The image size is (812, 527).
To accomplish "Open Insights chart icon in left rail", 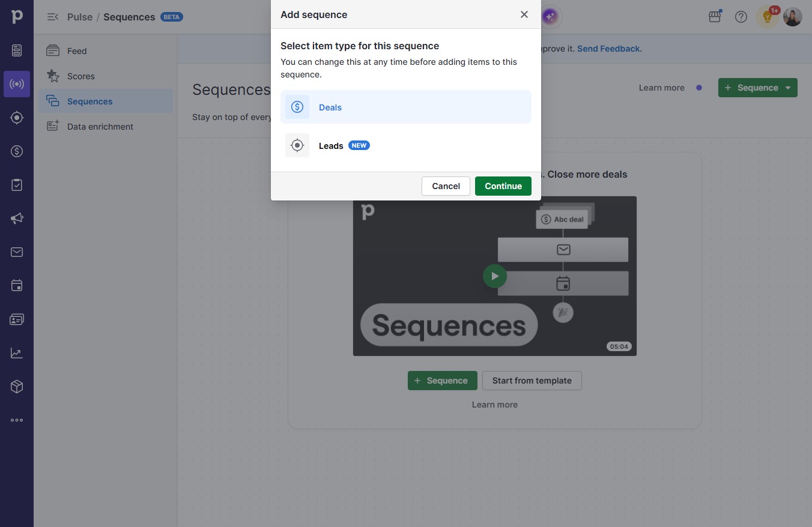I will (17, 353).
